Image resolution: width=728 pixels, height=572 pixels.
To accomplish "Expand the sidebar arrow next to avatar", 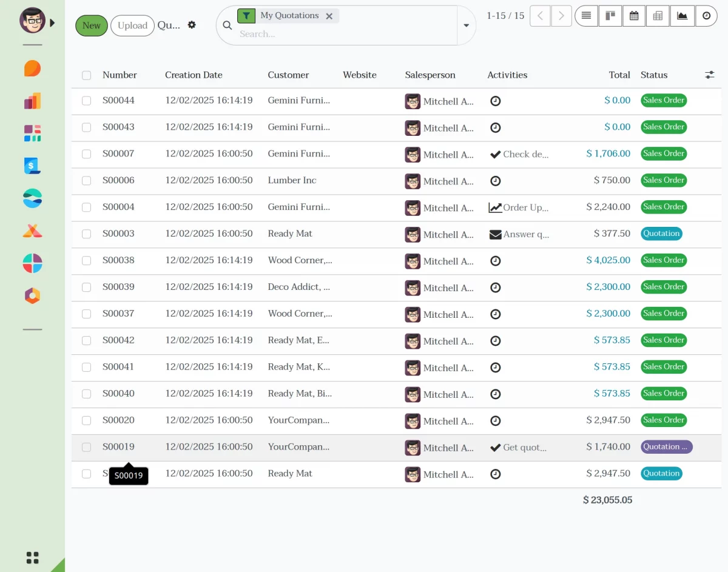I will (52, 23).
